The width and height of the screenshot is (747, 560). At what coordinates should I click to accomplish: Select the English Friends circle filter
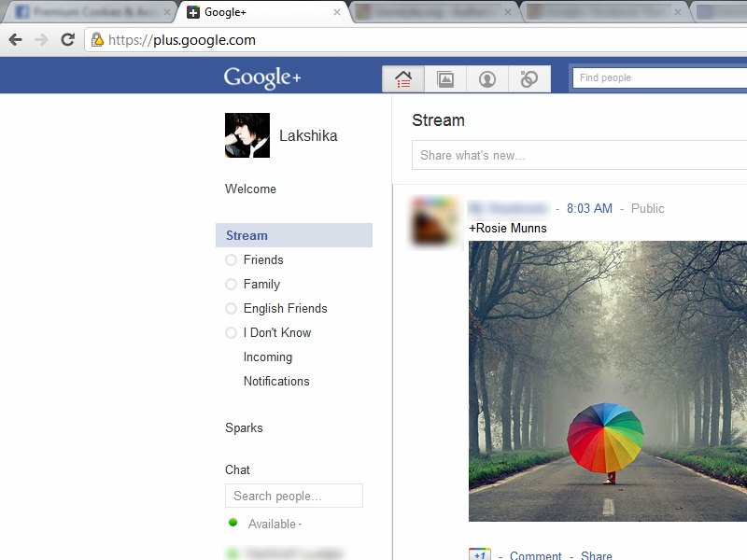276,309
